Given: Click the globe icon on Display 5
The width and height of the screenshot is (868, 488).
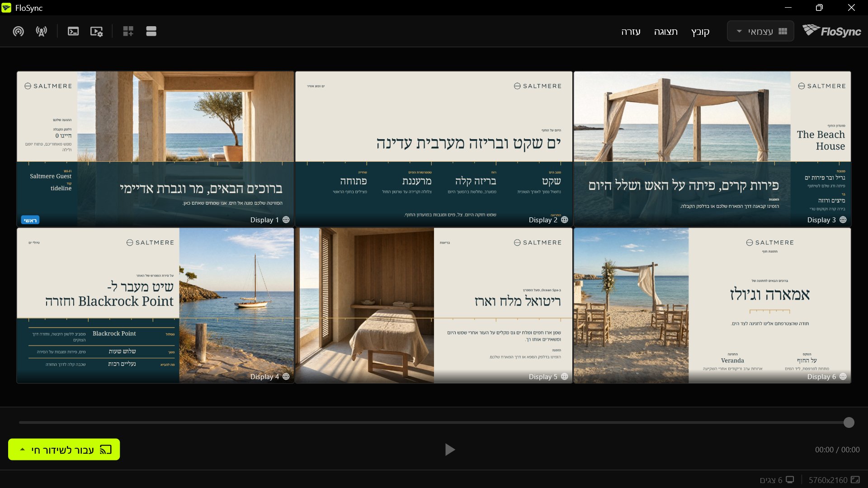Looking at the screenshot, I should pos(565,376).
